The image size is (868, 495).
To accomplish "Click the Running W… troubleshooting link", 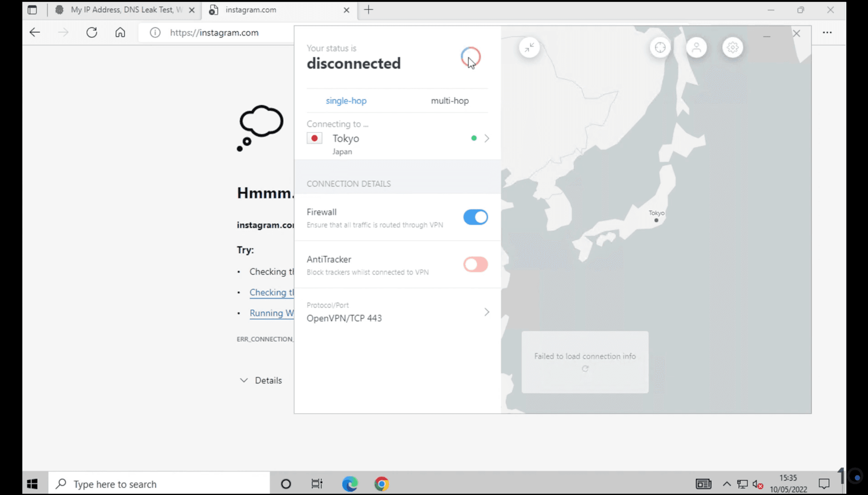I will pyautogui.click(x=272, y=313).
